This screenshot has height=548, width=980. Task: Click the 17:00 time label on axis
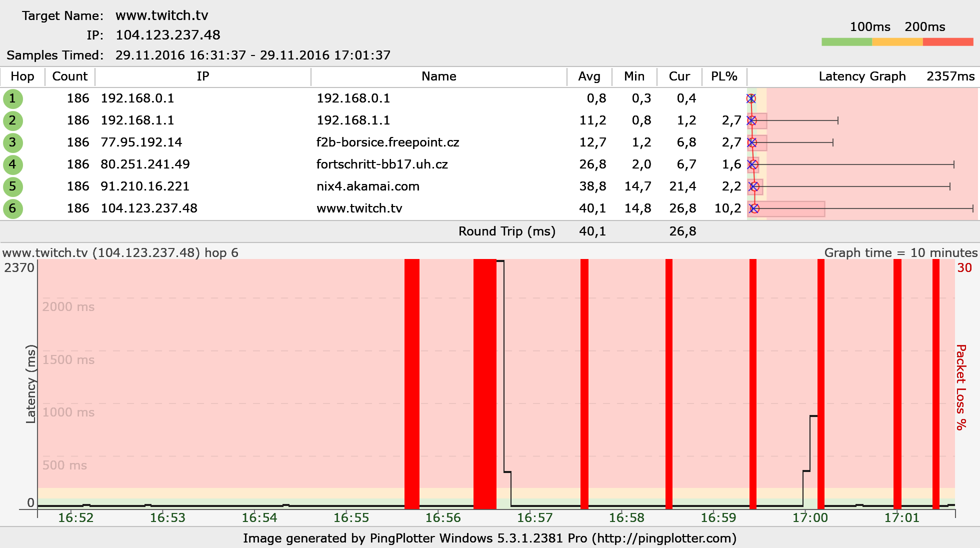pos(810,518)
